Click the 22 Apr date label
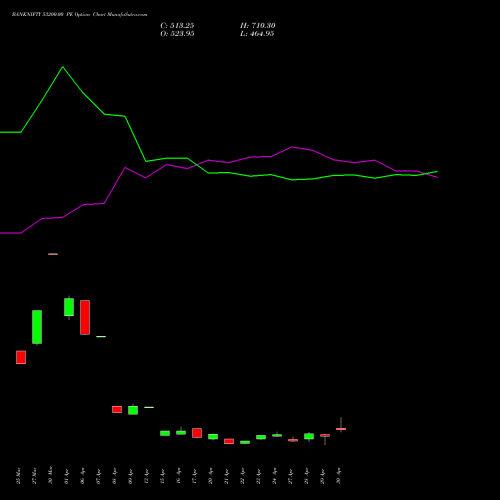Image resolution: width=500 pixels, height=500 pixels. tap(242, 476)
